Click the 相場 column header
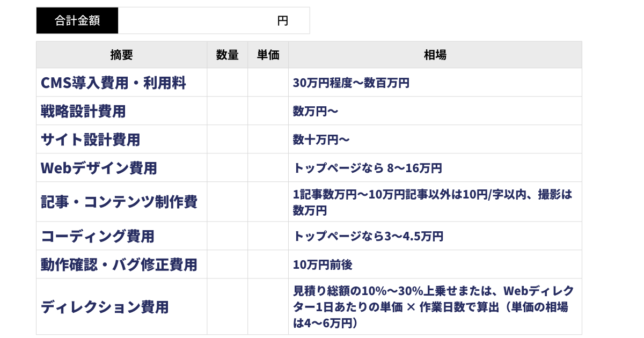This screenshot has width=644, height=338. 435,55
